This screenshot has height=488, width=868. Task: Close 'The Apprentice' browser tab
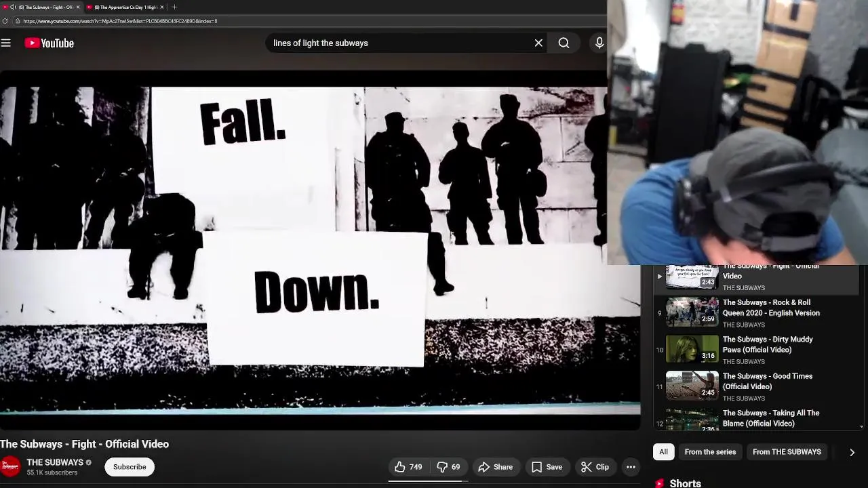click(x=161, y=7)
